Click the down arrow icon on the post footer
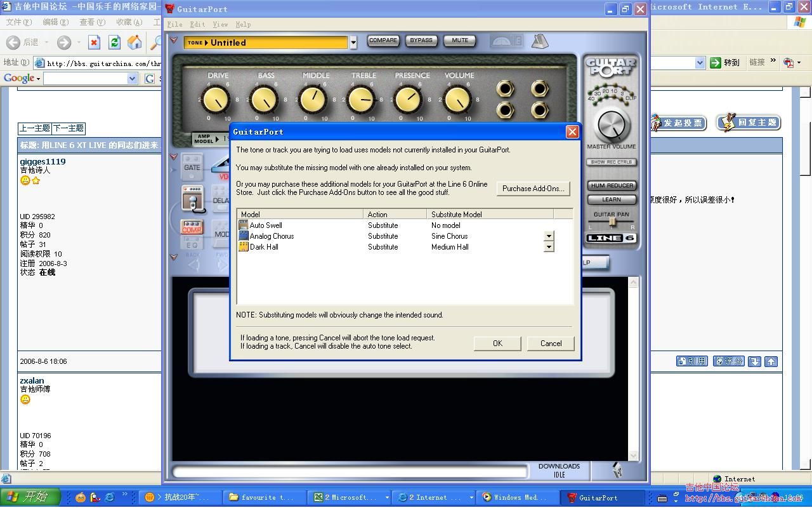 754,361
